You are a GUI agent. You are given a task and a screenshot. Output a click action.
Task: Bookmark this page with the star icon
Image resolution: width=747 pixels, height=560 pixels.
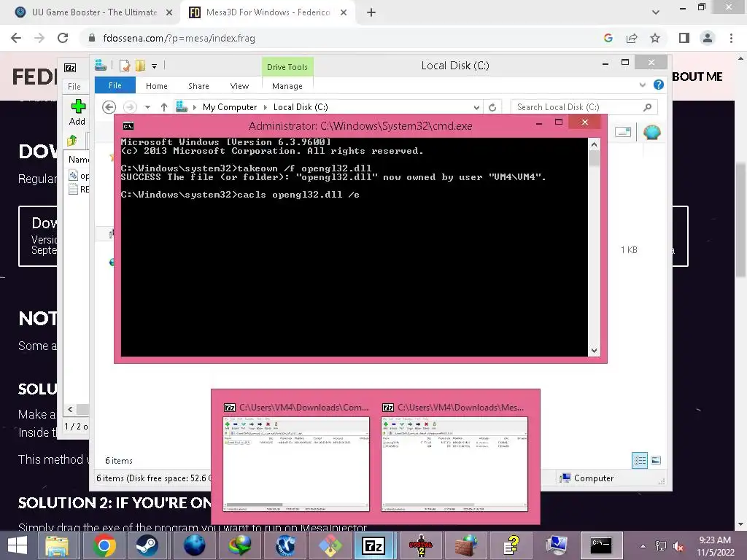pyautogui.click(x=655, y=38)
